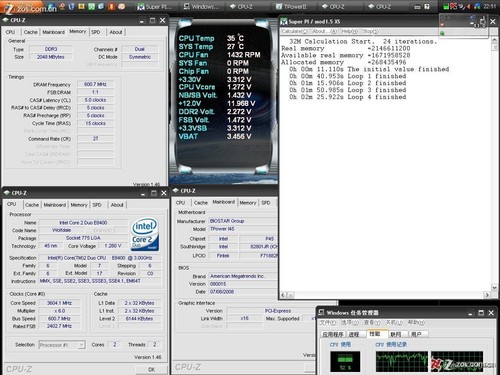
Task: Open the Windows Task Manager taskbar button
Action: 201,6
